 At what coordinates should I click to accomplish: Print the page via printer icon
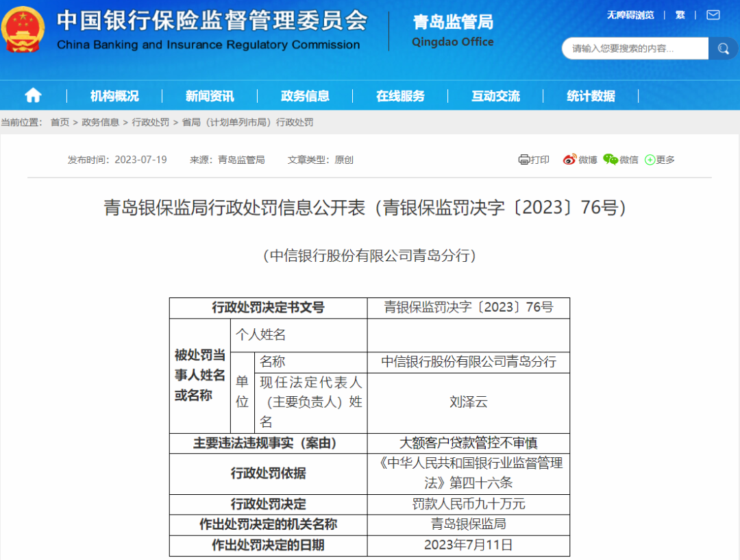point(534,160)
